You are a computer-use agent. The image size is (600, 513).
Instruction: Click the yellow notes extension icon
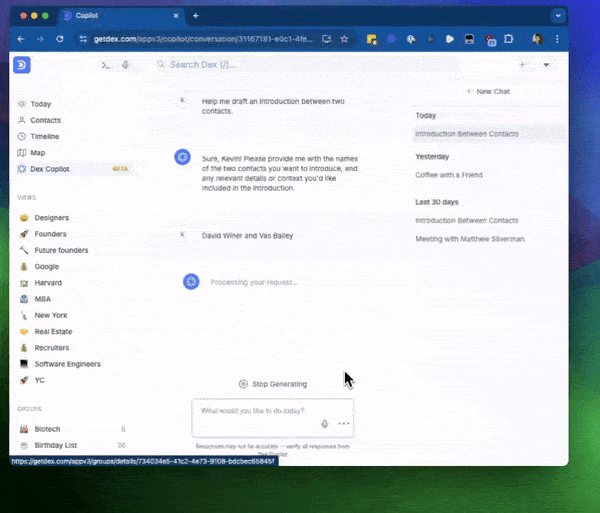click(372, 39)
